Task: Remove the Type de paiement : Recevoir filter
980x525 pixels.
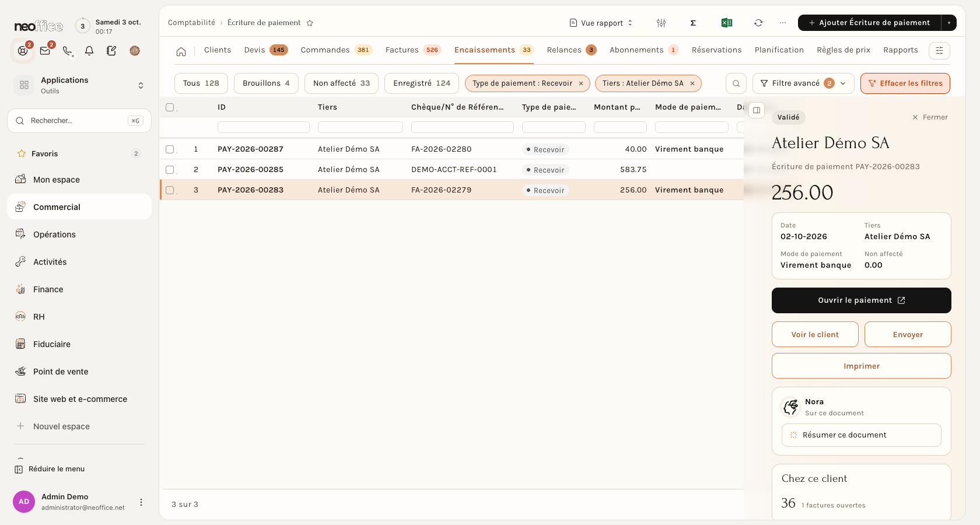Action: point(581,83)
